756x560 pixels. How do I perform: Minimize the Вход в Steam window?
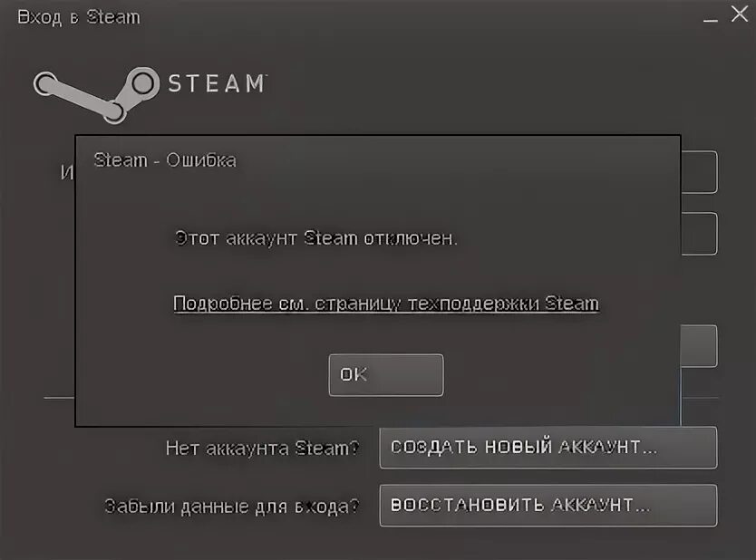[x=710, y=17]
